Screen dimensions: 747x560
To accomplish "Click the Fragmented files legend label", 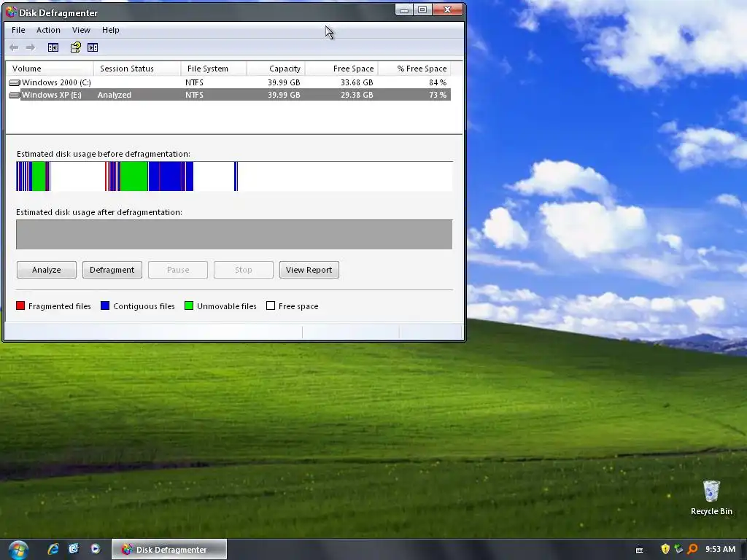I will click(60, 306).
